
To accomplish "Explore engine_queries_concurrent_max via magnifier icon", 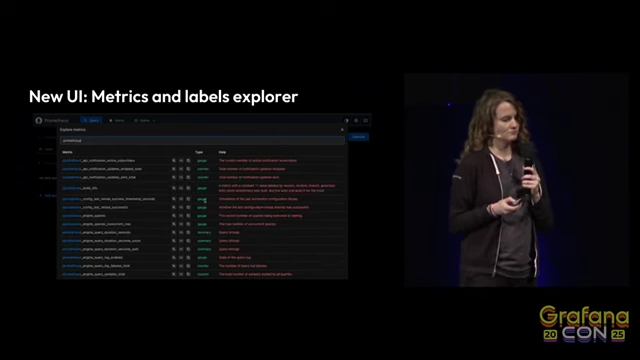I will coord(174,224).
